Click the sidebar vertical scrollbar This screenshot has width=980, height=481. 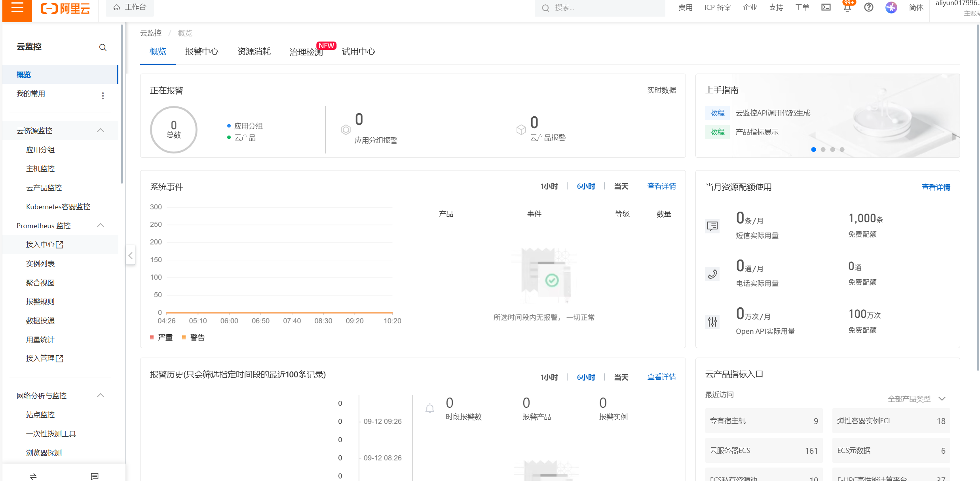tap(122, 104)
